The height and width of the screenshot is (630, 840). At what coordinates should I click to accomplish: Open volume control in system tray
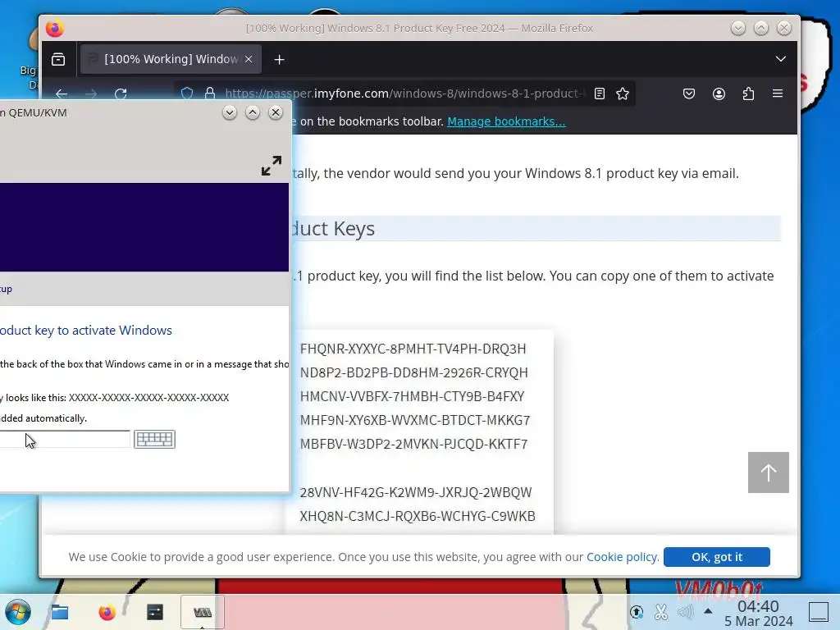(685, 611)
